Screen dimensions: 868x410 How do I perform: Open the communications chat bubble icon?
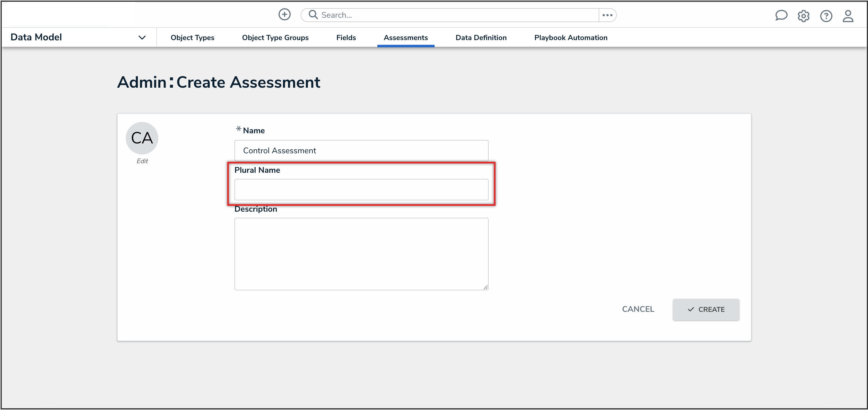coord(781,15)
